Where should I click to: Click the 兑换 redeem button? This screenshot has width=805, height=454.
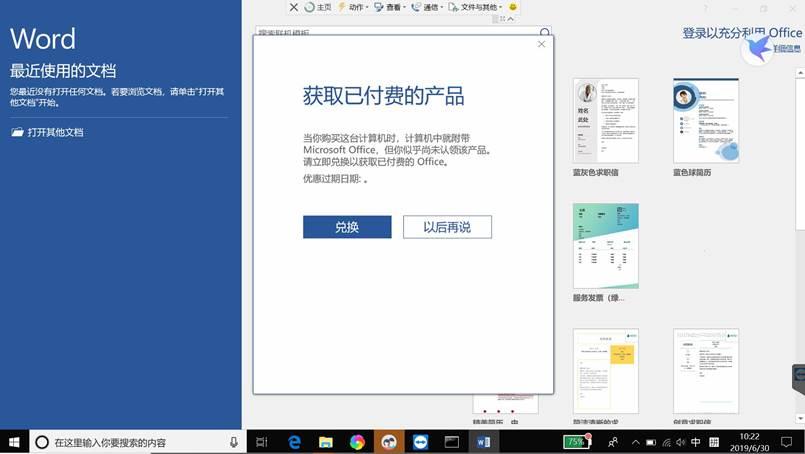(x=347, y=227)
